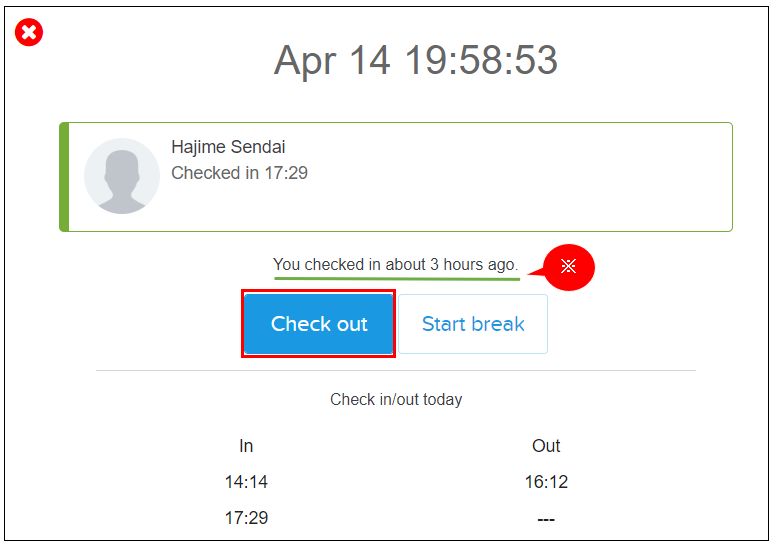Select the Hajime Sendai name
The image size is (770, 543).
point(228,147)
